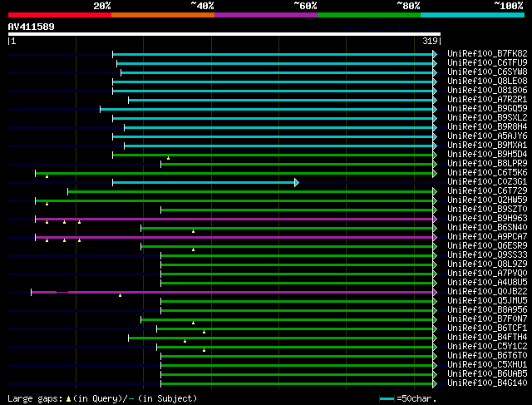Select the UniRef100_B9SXL2 label

487,118
